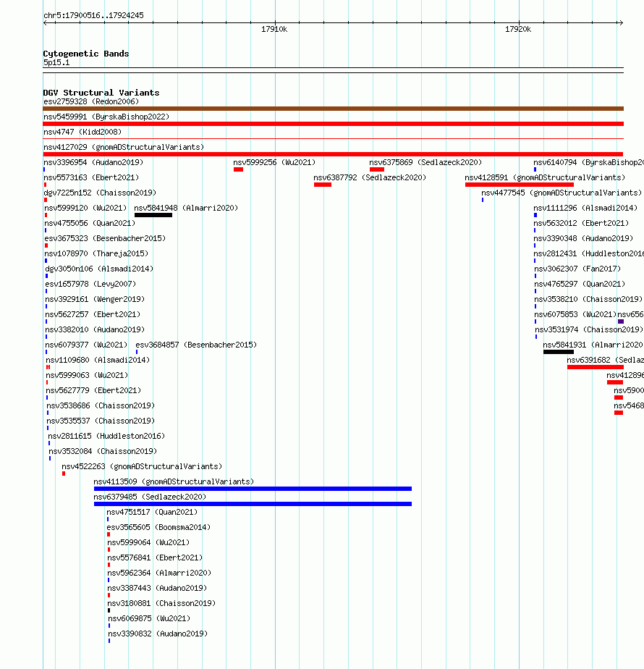Open esv3565605 (Boomsma2014) label
The height and width of the screenshot is (669, 644).
point(158,527)
